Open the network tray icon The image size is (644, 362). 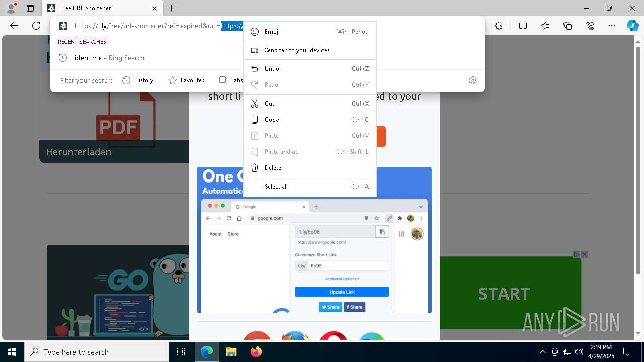point(567,352)
